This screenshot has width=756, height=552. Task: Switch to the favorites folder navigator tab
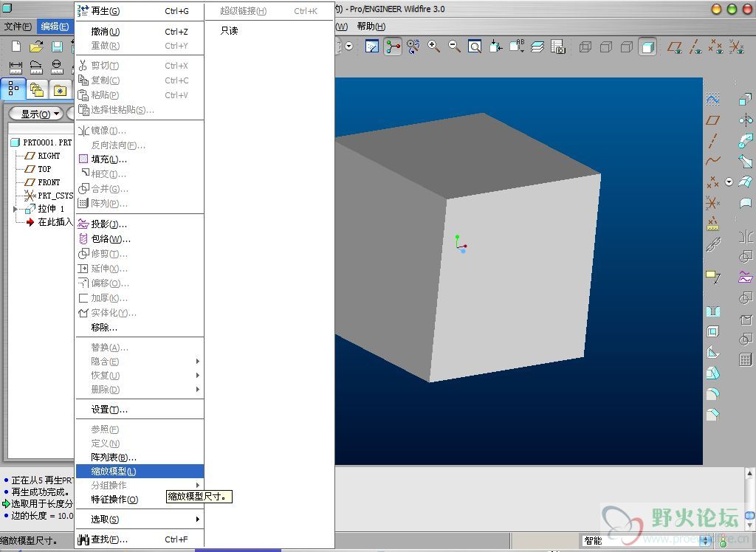coord(61,90)
